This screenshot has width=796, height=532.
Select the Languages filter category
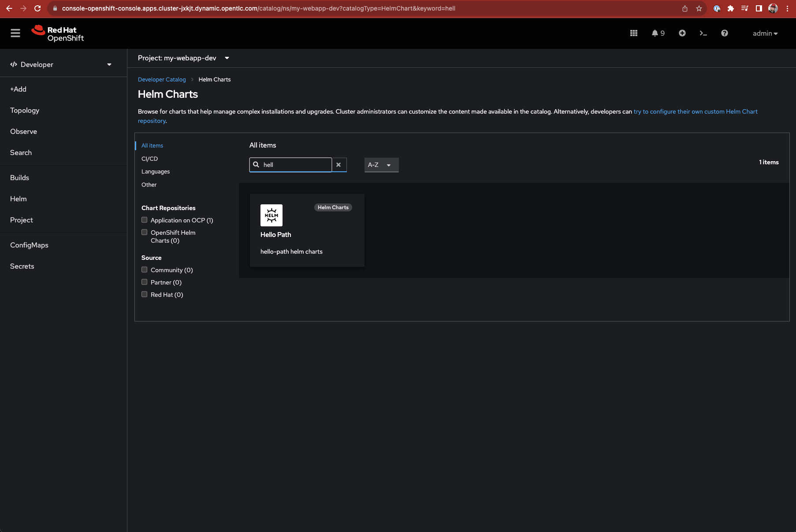tap(155, 171)
